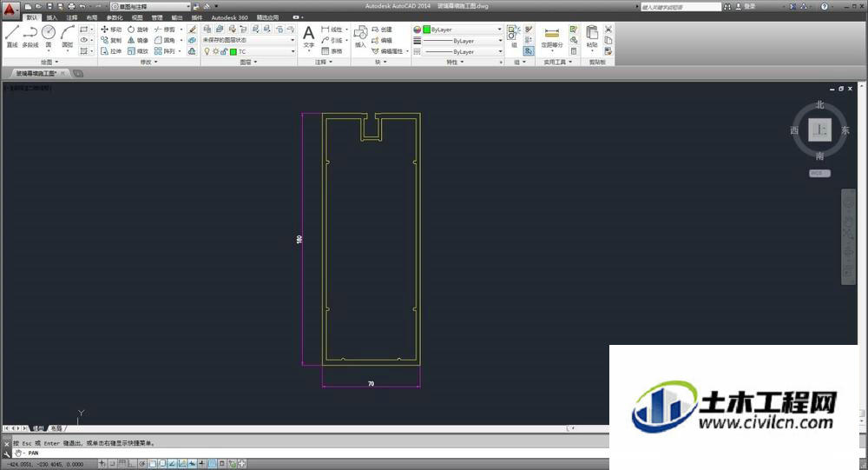The image size is (868, 470).
Task: Toggle Snap mode in status bar
Action: 112,464
